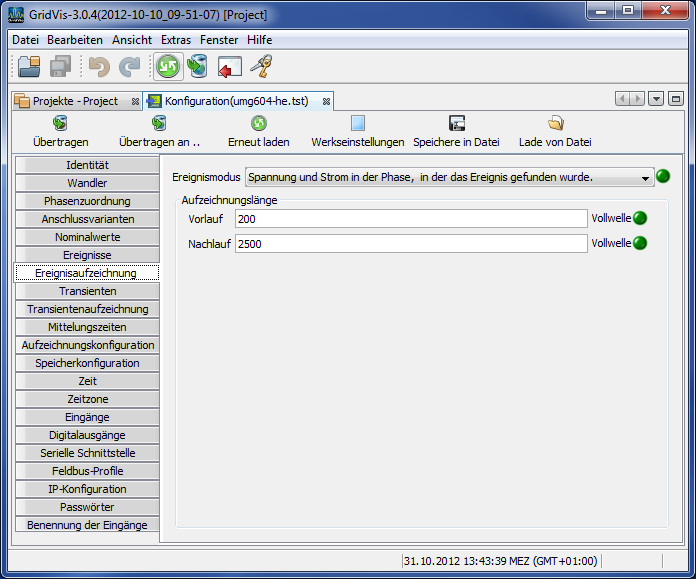The width and height of the screenshot is (696, 579).
Task: Open the Fenster menu
Action: [x=219, y=40]
